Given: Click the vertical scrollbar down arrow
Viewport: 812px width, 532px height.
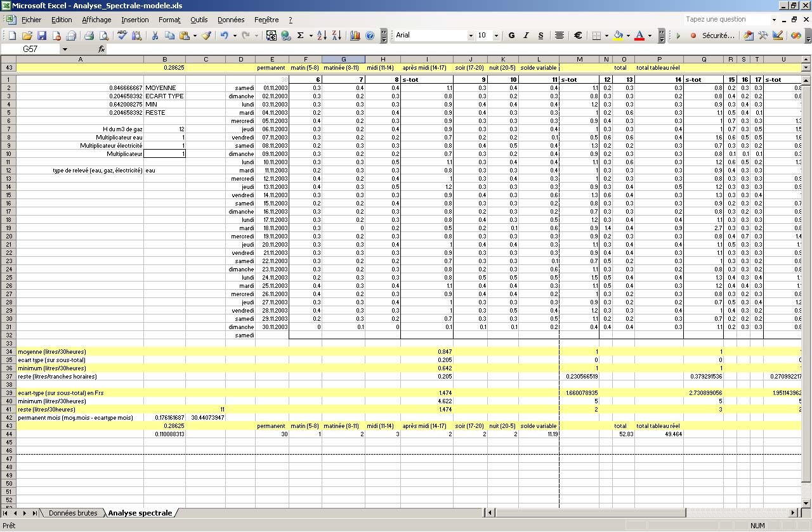Looking at the screenshot, I should pyautogui.click(x=806, y=503).
